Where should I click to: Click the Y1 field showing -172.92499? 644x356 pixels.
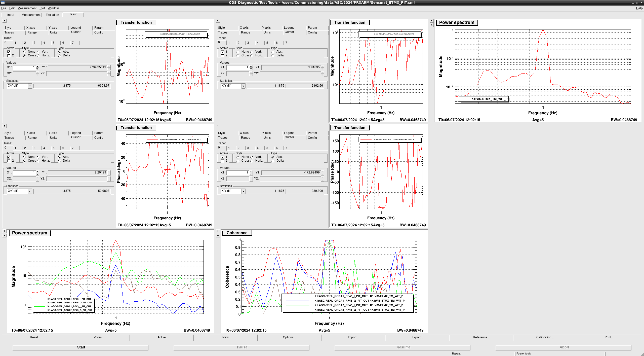click(291, 173)
